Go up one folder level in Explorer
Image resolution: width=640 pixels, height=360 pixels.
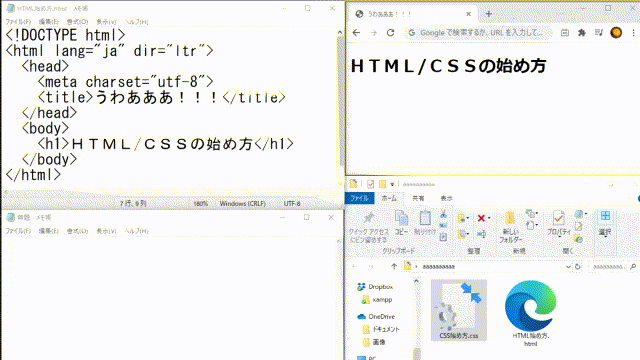pos(394,267)
